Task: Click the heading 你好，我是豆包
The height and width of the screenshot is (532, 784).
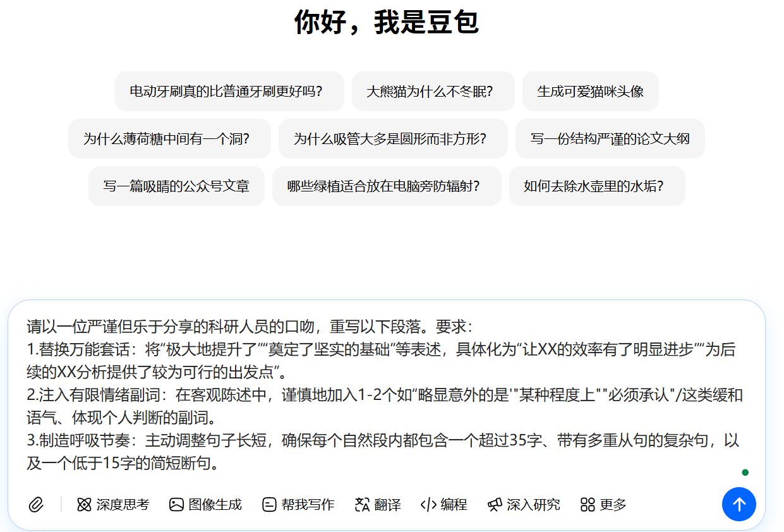Action: click(386, 22)
